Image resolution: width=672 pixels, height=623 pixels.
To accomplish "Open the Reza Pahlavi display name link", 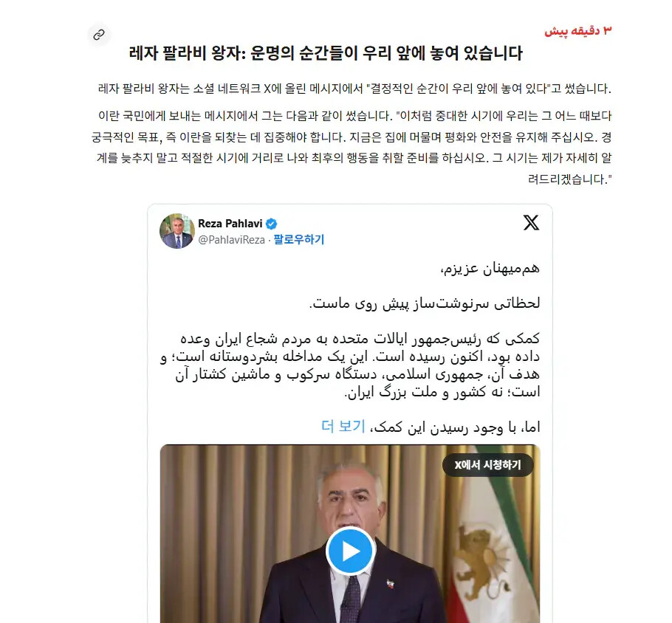I will (230, 224).
